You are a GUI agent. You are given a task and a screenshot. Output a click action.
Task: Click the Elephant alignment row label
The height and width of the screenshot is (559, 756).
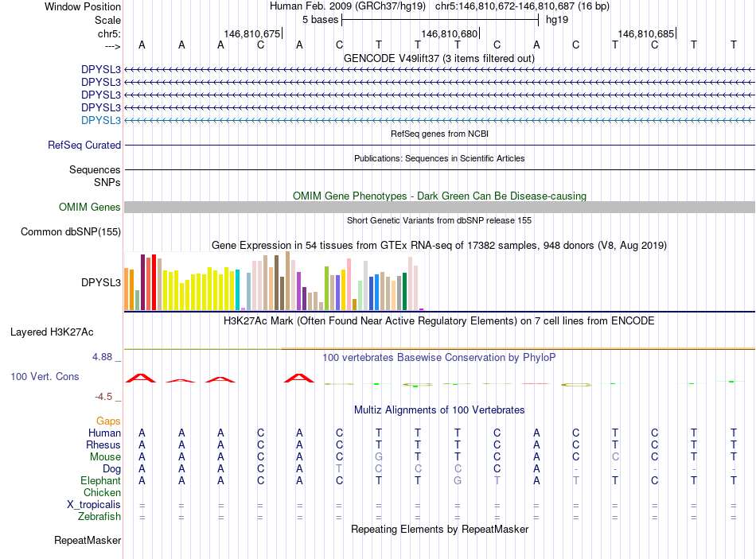[x=100, y=480]
